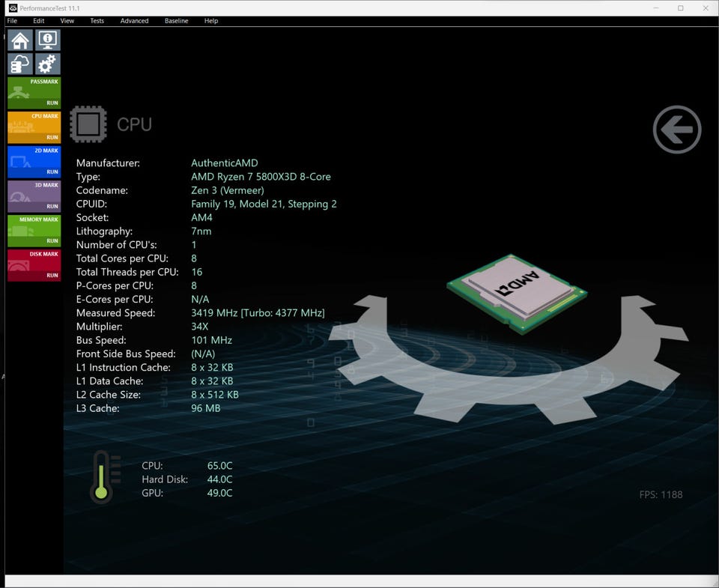The height and width of the screenshot is (588, 719).
Task: Open the View menu
Action: pos(67,21)
